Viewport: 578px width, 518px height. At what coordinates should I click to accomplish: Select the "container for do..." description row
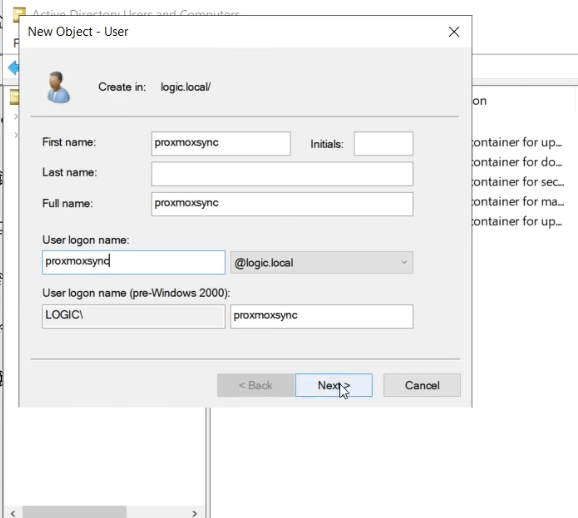coord(517,162)
